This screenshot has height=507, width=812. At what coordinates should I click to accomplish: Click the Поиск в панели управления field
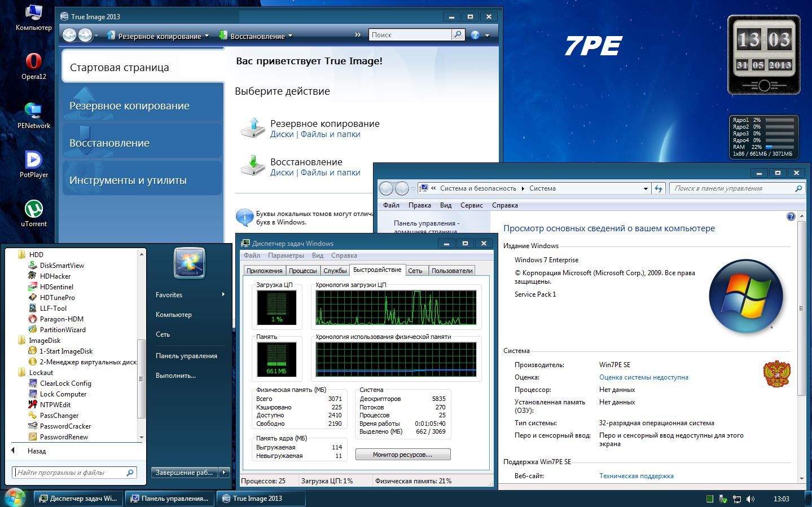pos(737,188)
